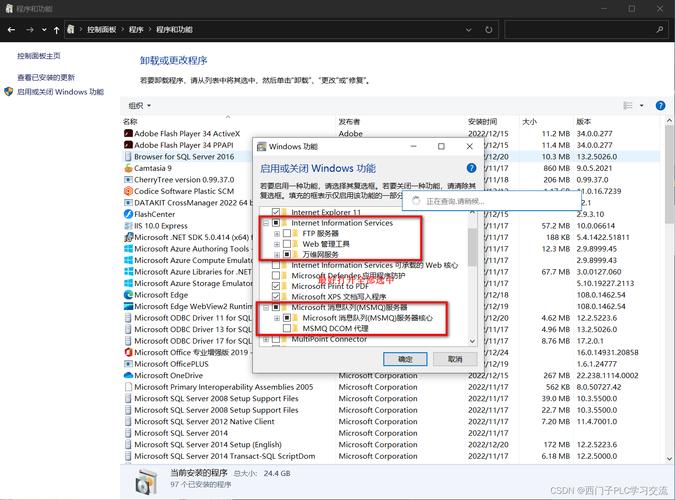Open the 控制面板主页 link

[x=39, y=56]
